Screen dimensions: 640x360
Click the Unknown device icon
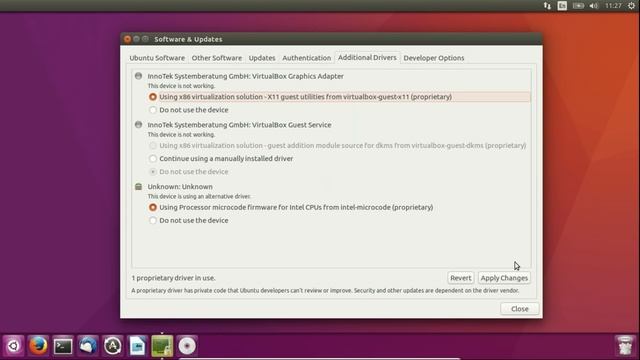(138, 187)
